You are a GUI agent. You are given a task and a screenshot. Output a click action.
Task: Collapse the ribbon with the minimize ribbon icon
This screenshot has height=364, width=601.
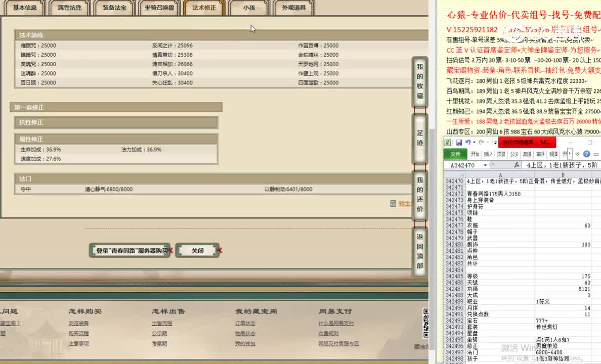pos(596,154)
